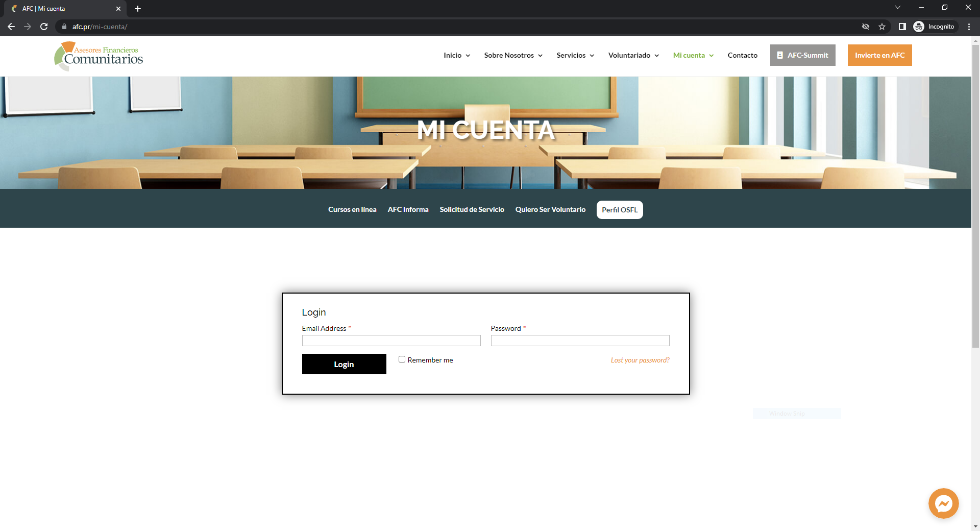The height and width of the screenshot is (531, 980).
Task: Go back using the browser back arrow
Action: [x=11, y=27]
